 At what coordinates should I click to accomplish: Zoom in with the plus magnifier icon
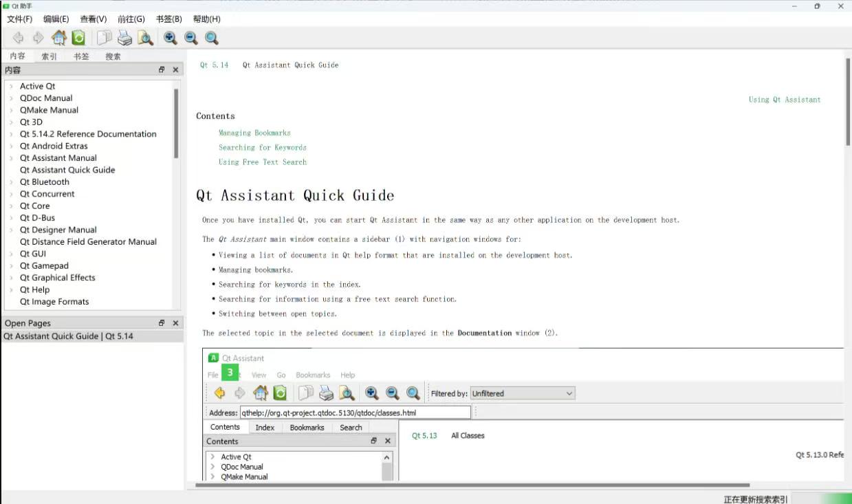tap(170, 38)
